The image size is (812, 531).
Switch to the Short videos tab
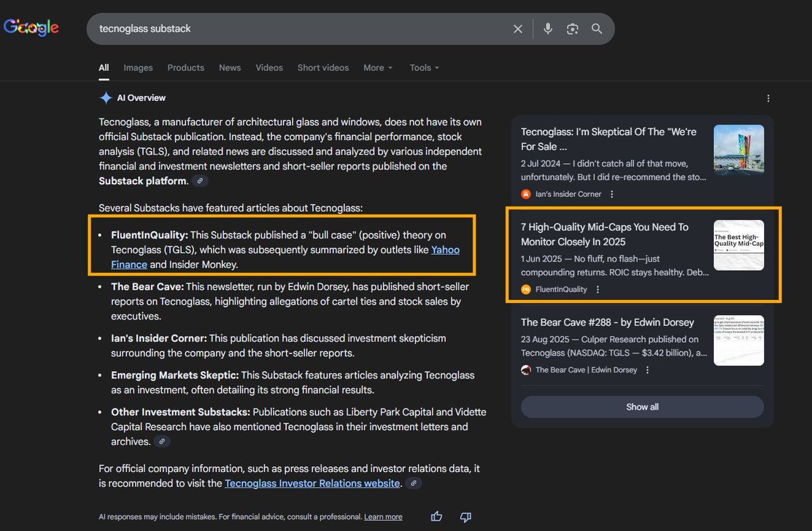click(x=323, y=68)
